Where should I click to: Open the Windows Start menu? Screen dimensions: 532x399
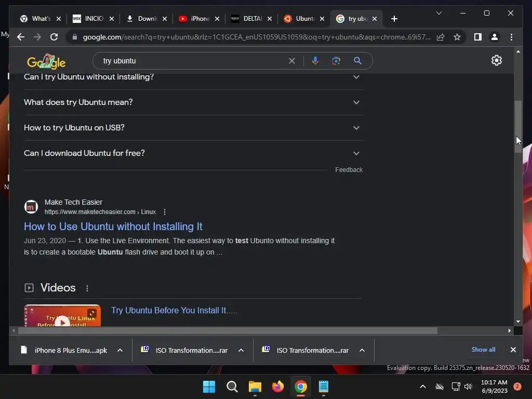(209, 387)
